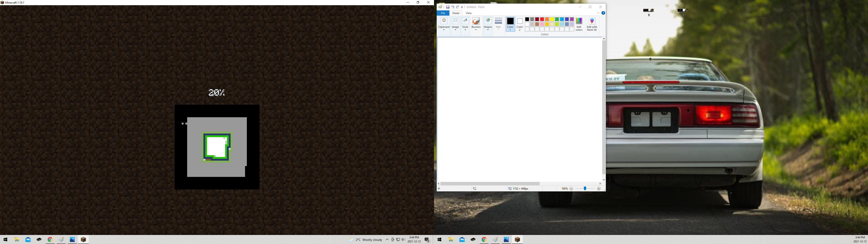868x244 pixels.
Task: Click the Redo arrow in quick access toolbar
Action: click(458, 7)
